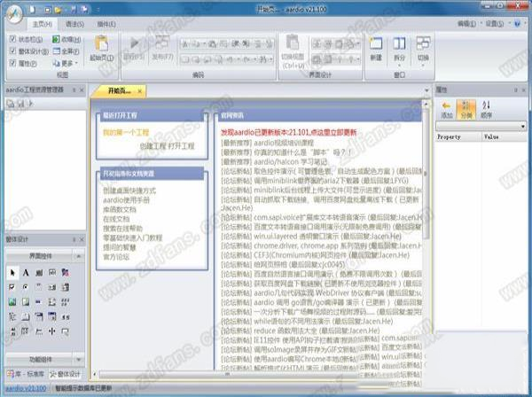
Task: Switch to the 库 - 标准库 bottom tab
Action: pos(24,376)
